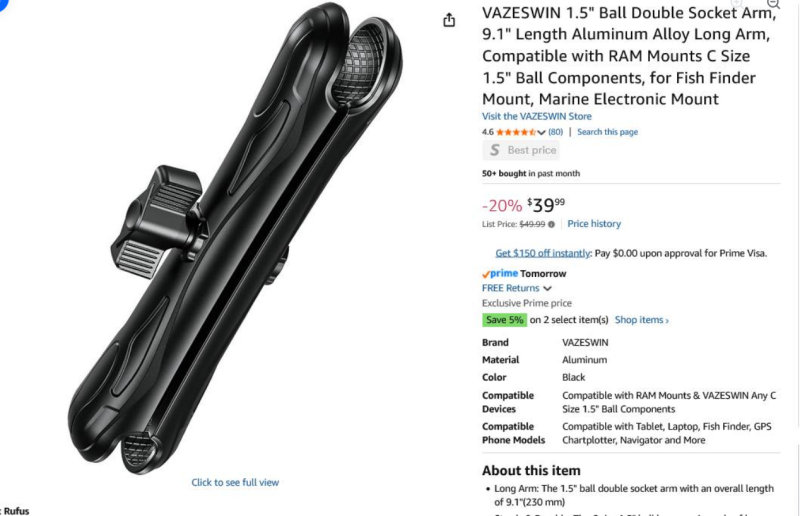
Task: Click Search this page link
Action: click(607, 132)
